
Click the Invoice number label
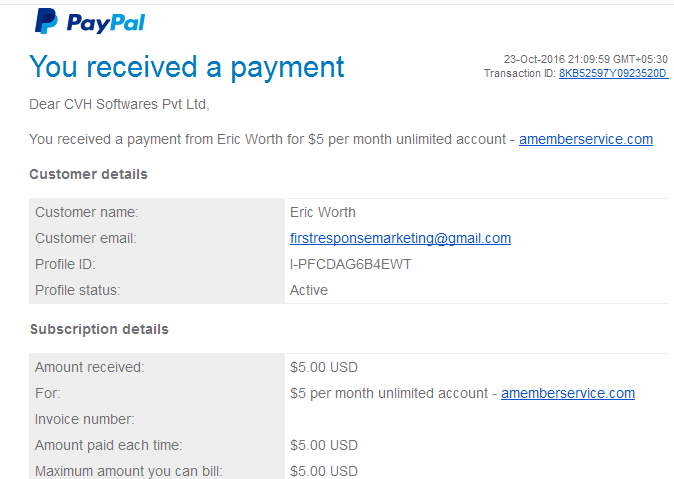[85, 419]
